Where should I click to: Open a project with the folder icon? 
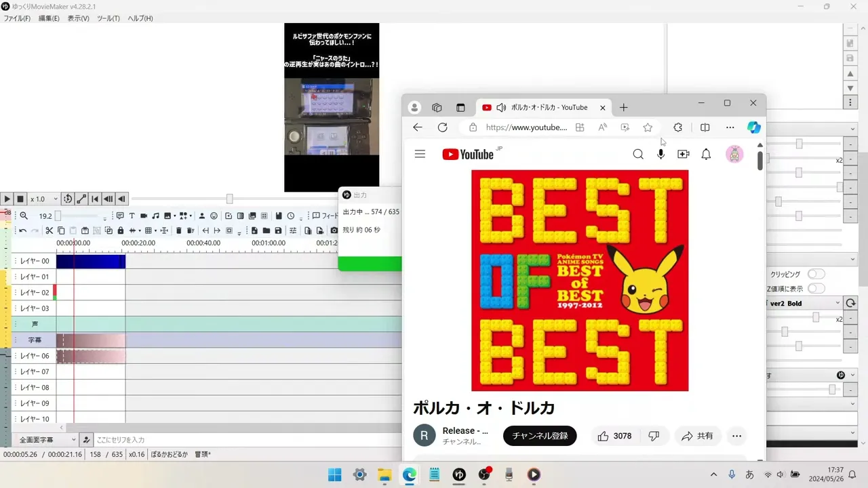coord(266,230)
